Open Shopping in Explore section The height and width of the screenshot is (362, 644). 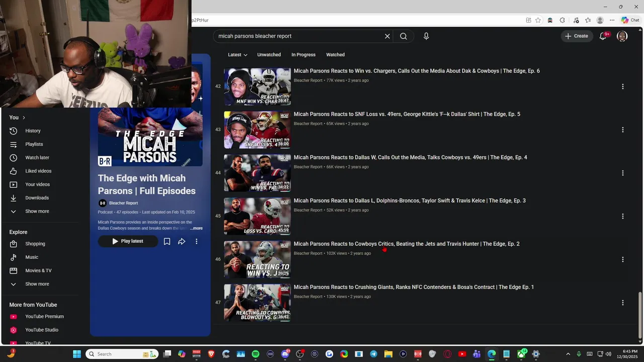[35, 244]
